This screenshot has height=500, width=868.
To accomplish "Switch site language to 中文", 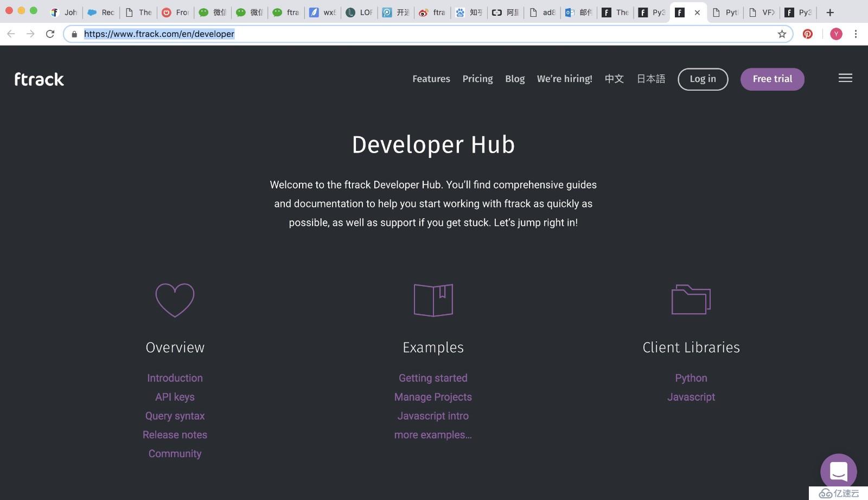I will (x=614, y=79).
